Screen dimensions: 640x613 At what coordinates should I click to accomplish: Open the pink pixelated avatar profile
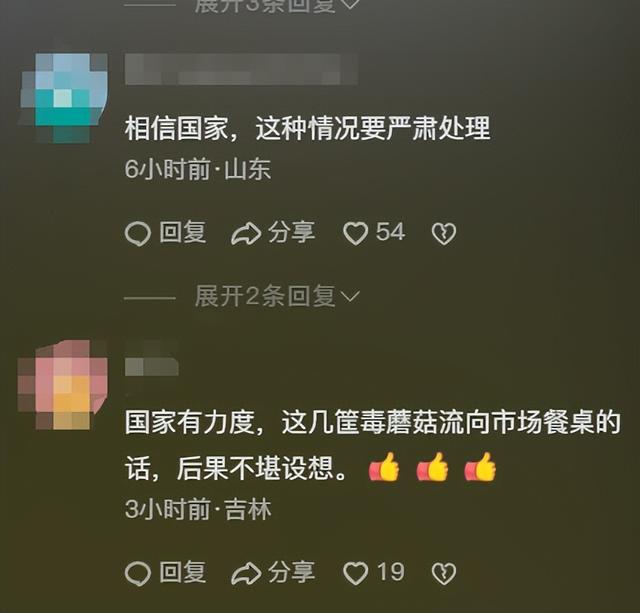click(x=63, y=384)
